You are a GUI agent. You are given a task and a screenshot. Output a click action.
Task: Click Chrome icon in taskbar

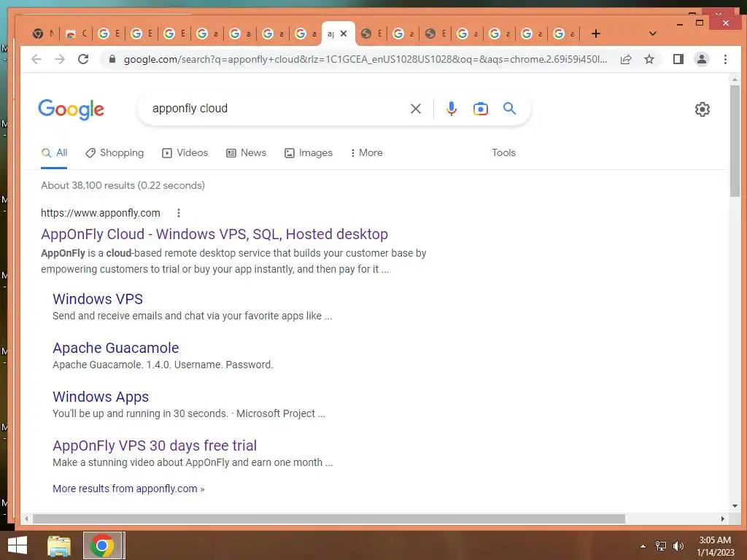point(102,545)
